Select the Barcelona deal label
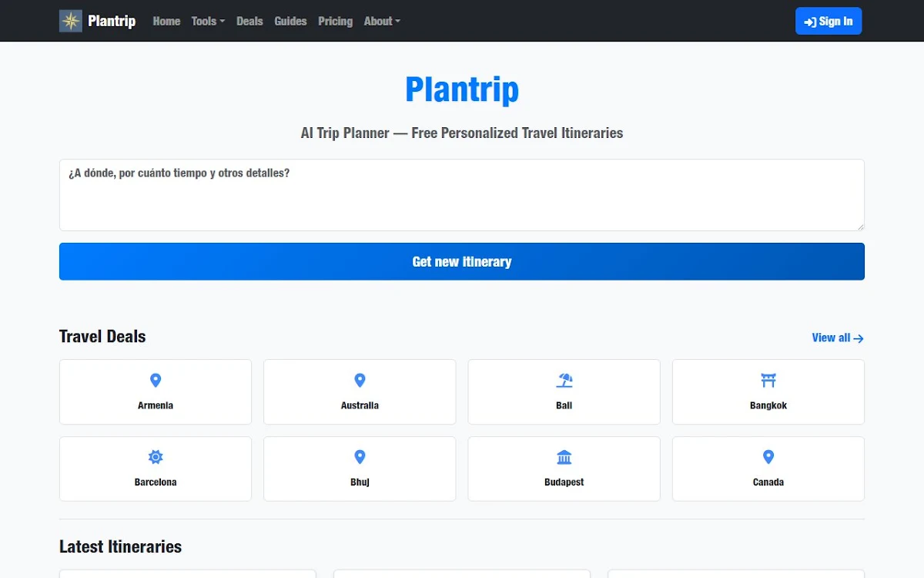The width and height of the screenshot is (924, 578). [156, 482]
